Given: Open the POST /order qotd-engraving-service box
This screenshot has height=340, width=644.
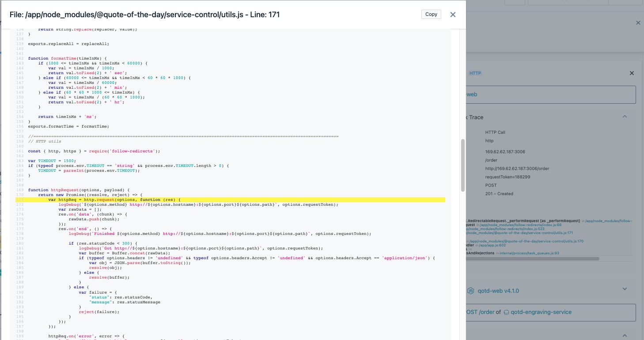Looking at the screenshot, I should tap(551, 312).
